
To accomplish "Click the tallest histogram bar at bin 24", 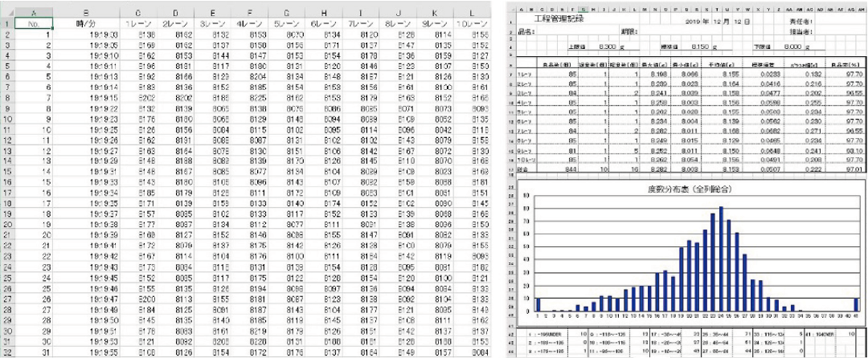I will click(721, 259).
